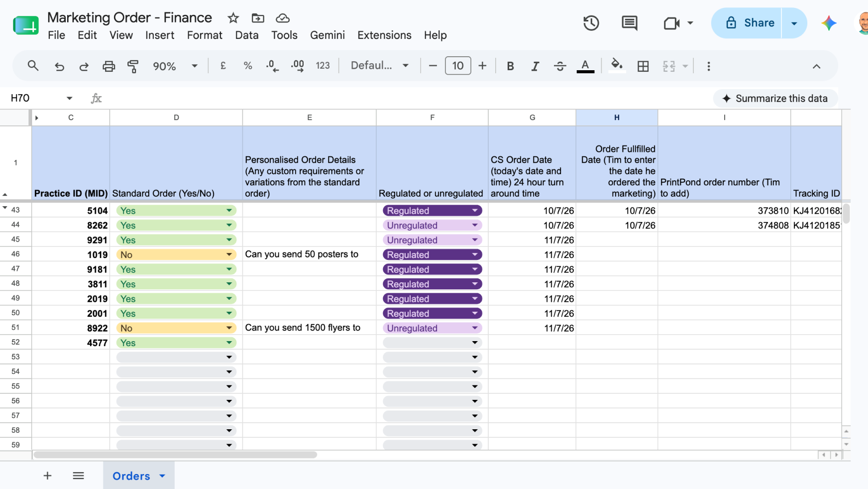Format as percent
This screenshot has height=489, width=868.
pos(248,66)
